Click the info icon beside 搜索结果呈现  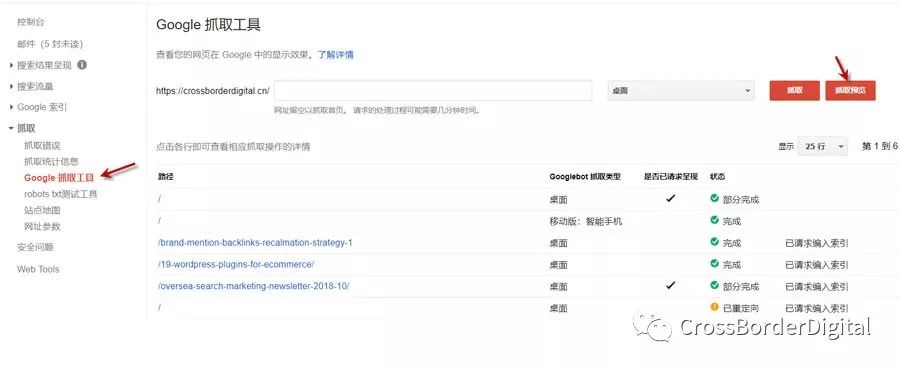click(82, 65)
